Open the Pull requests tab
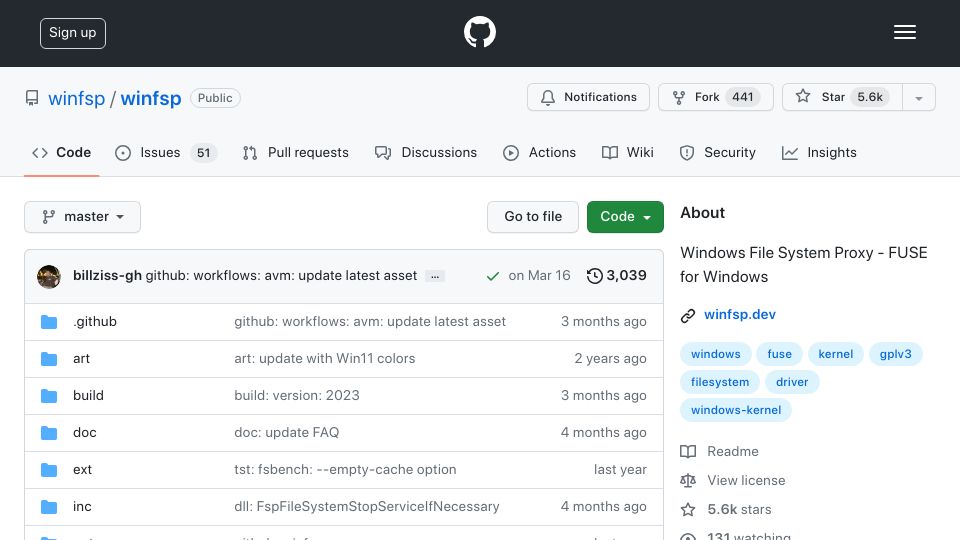The height and width of the screenshot is (540, 960). point(296,152)
